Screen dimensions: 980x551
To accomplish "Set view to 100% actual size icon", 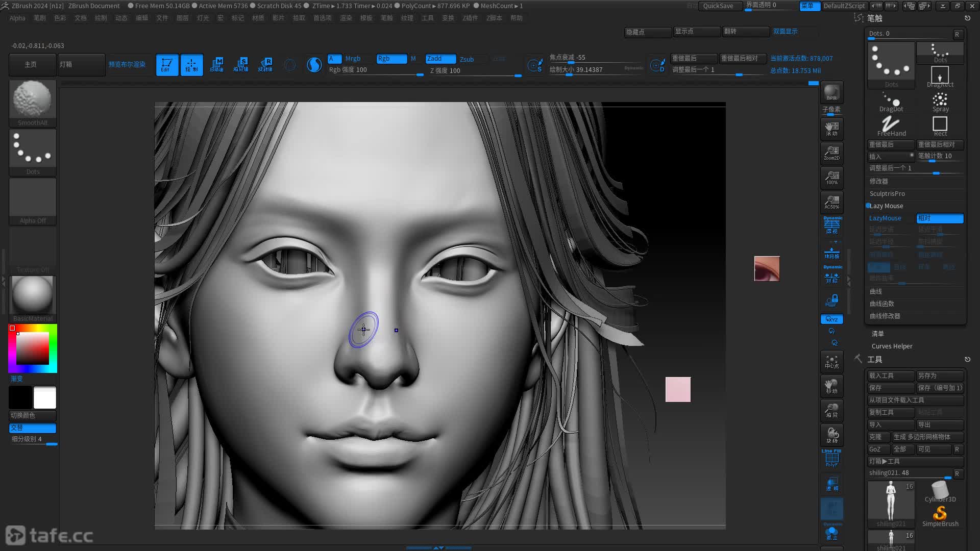I will pyautogui.click(x=831, y=178).
